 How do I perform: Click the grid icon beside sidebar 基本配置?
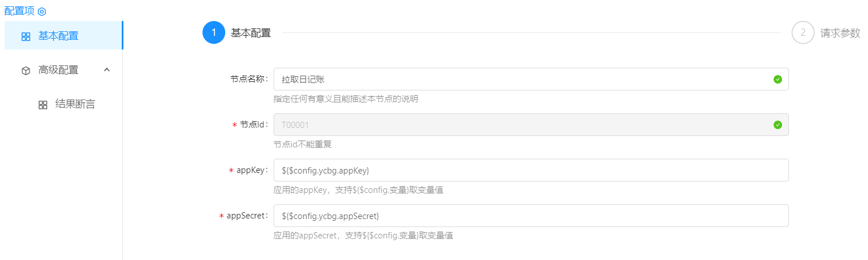tap(26, 37)
